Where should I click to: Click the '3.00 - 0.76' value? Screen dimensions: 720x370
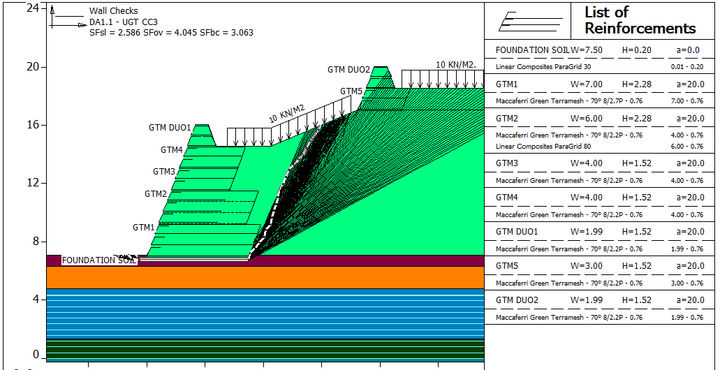coord(687,283)
